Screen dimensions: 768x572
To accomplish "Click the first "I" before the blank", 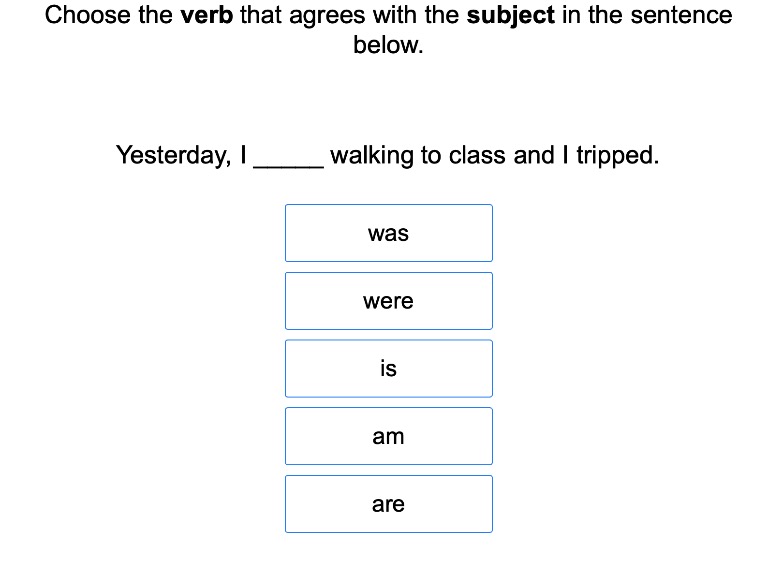I will click(x=244, y=156).
